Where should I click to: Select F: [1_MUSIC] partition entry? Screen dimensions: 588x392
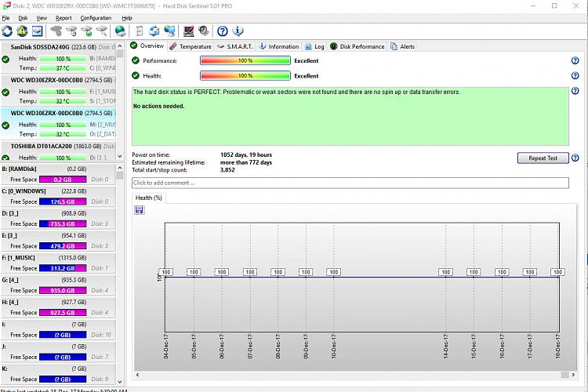(58, 263)
